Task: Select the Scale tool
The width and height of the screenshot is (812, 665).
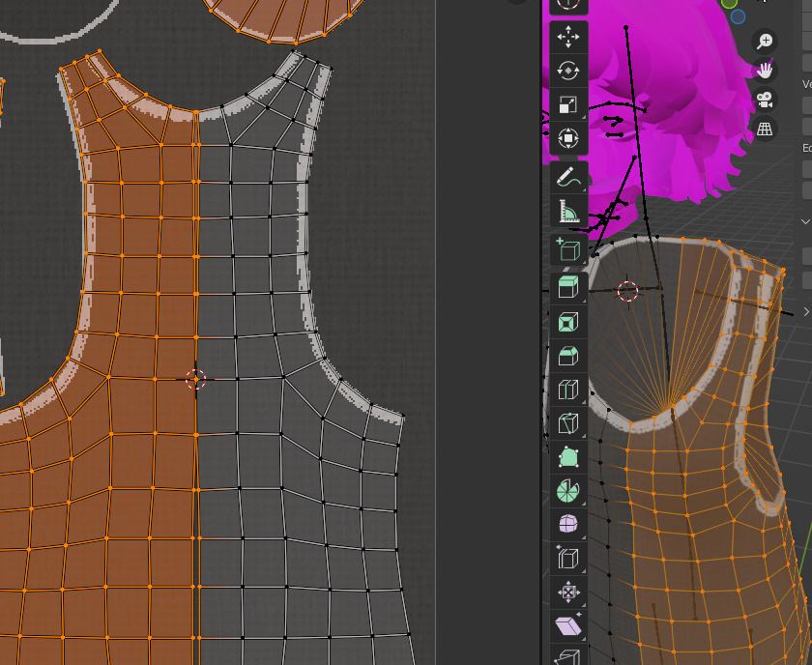Action: 568,104
